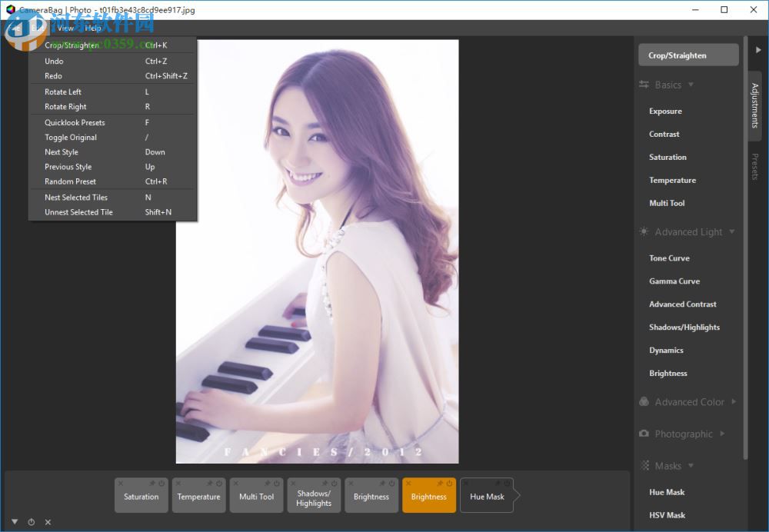Choose Nest Selected Tiles menu entry
This screenshot has height=532, width=769.
point(112,197)
